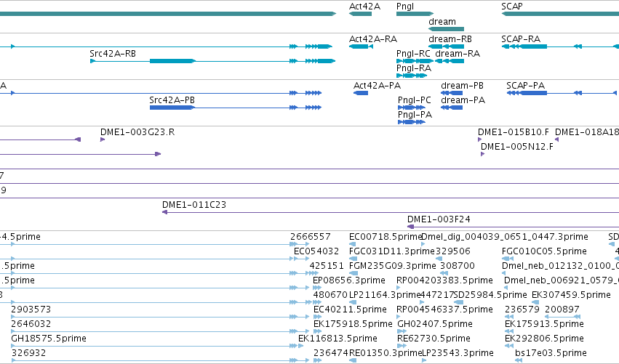Image resolution: width=619 pixels, height=364 pixels.
Task: Select the EST labeled 329506
Action: [x=452, y=251]
